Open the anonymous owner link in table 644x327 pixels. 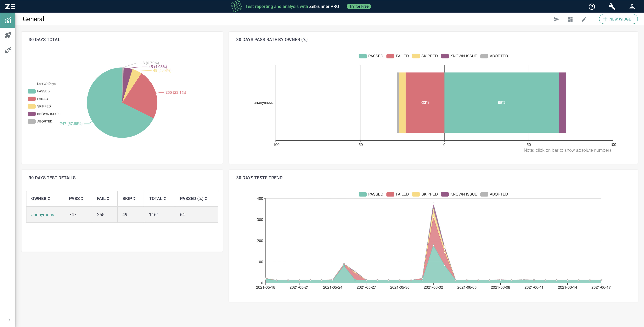[x=43, y=215]
